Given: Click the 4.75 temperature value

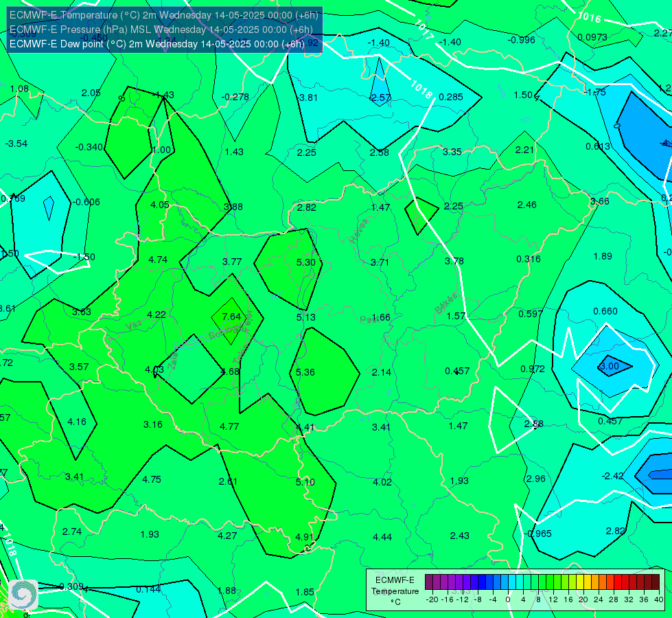Looking at the screenshot, I should click(152, 479).
